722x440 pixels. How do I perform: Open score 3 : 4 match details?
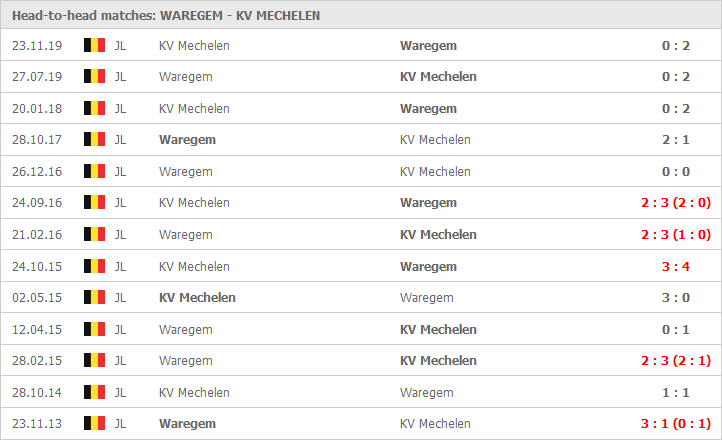coord(675,266)
